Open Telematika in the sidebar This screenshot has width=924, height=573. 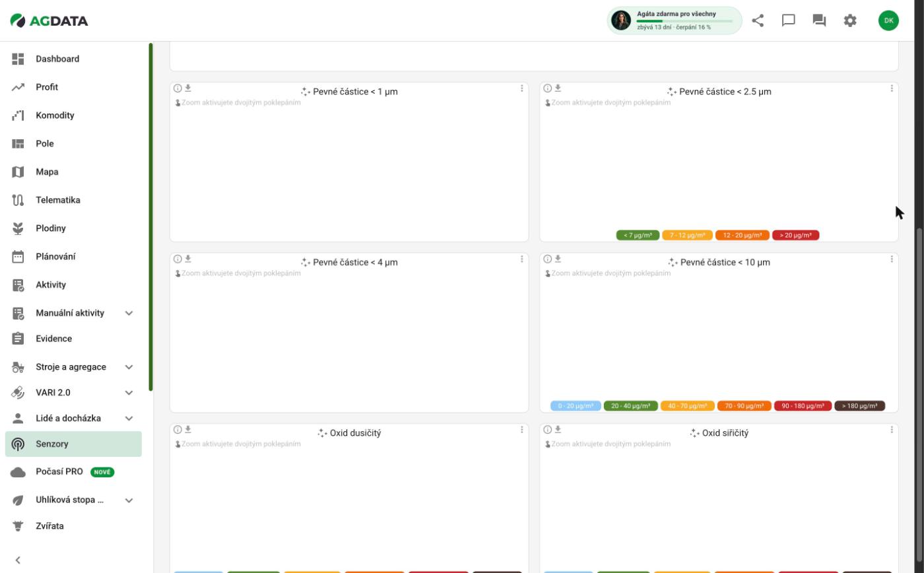pyautogui.click(x=73, y=200)
